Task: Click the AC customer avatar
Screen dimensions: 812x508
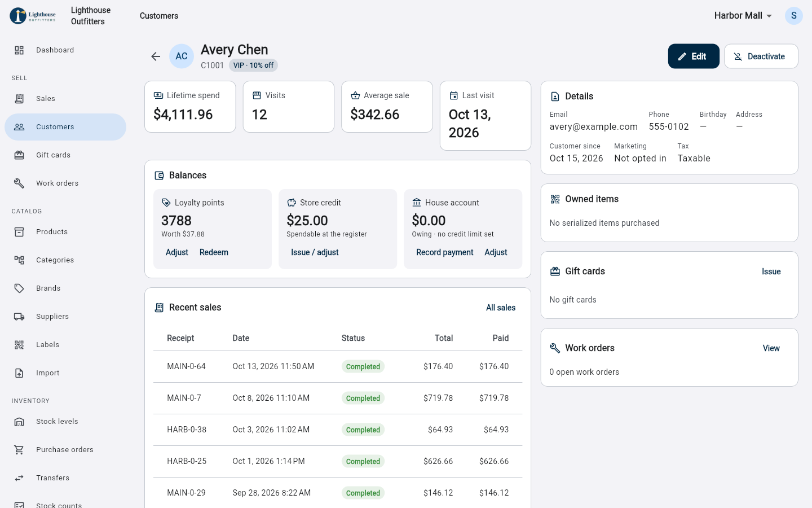Action: tap(182, 56)
